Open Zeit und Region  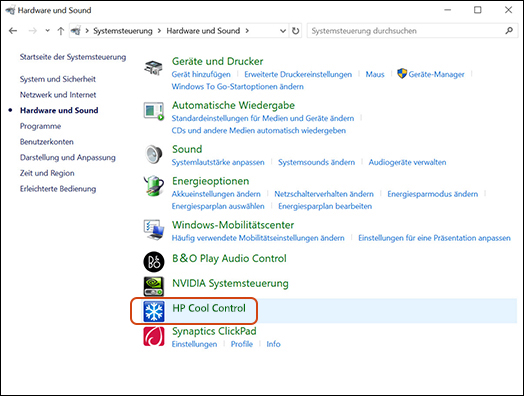(x=47, y=173)
